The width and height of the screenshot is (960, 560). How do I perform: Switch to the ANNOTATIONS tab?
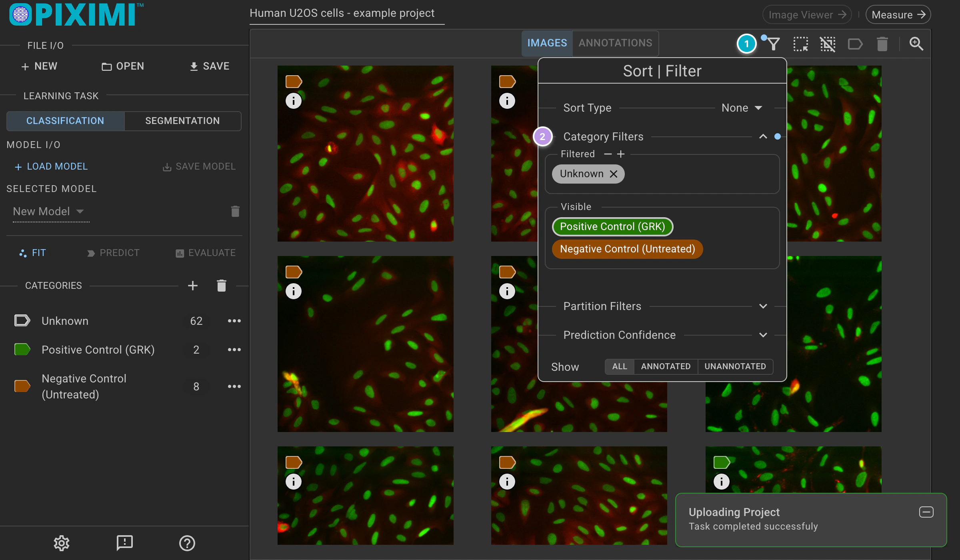point(615,43)
